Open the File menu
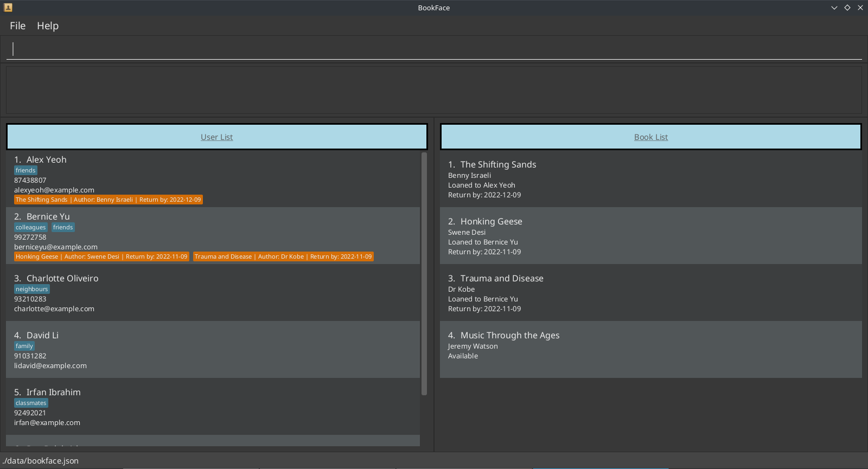 pos(17,25)
